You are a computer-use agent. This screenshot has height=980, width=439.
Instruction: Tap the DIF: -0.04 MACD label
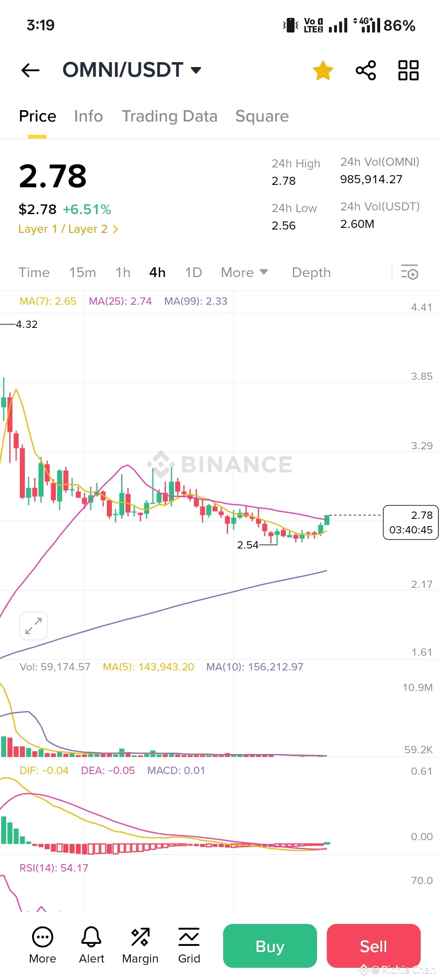click(x=44, y=771)
